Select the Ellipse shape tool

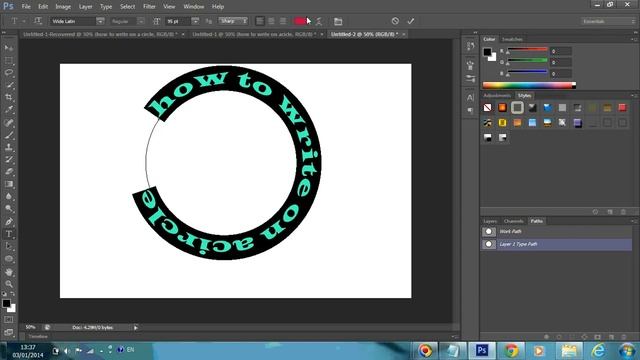point(9,259)
